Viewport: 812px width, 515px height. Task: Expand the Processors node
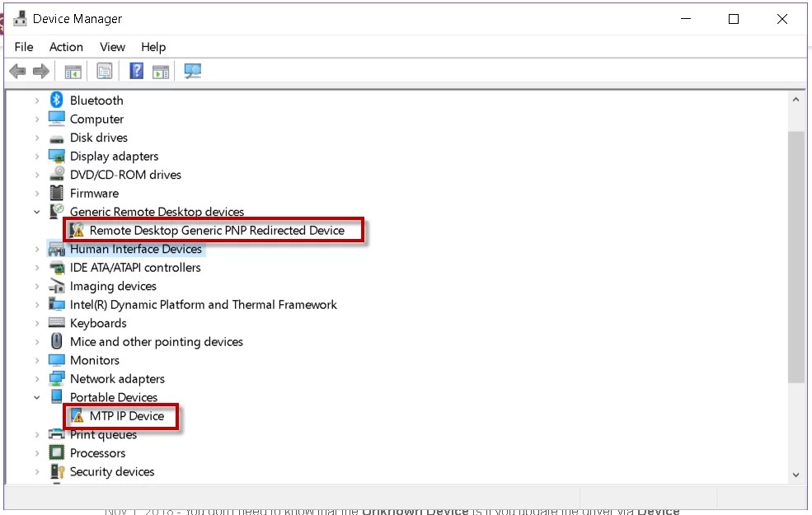(37, 453)
